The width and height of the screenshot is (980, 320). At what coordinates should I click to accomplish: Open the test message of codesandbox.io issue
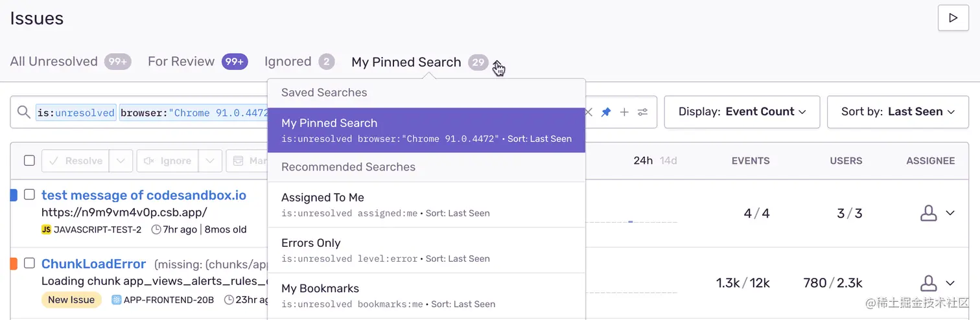(x=144, y=195)
